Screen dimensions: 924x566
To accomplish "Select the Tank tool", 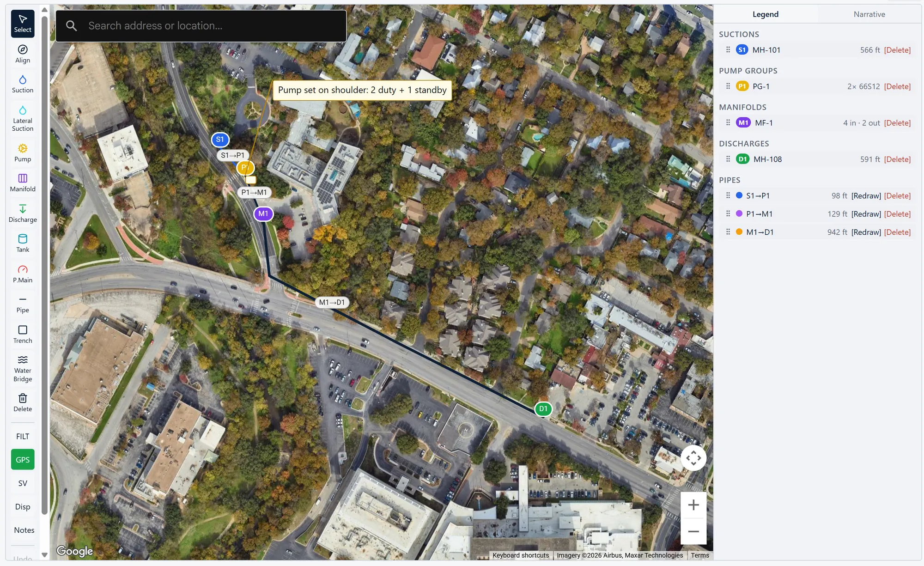I will coord(23,243).
